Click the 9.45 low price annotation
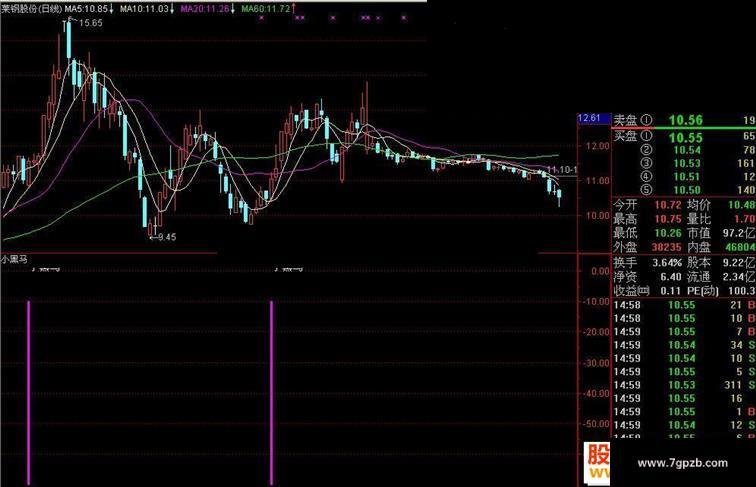Image resolution: width=756 pixels, height=487 pixels. coord(167,237)
